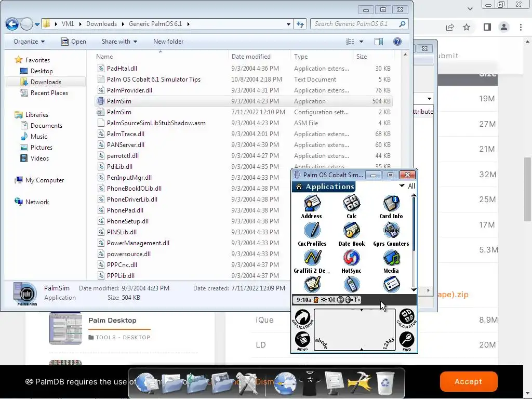Open the recent pages arrow next to Forward
Viewport: 532px width, 399px height.
pyautogui.click(x=37, y=24)
